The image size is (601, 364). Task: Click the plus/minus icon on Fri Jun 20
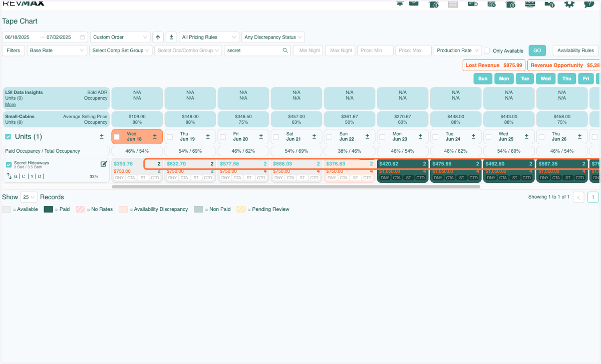click(x=261, y=136)
